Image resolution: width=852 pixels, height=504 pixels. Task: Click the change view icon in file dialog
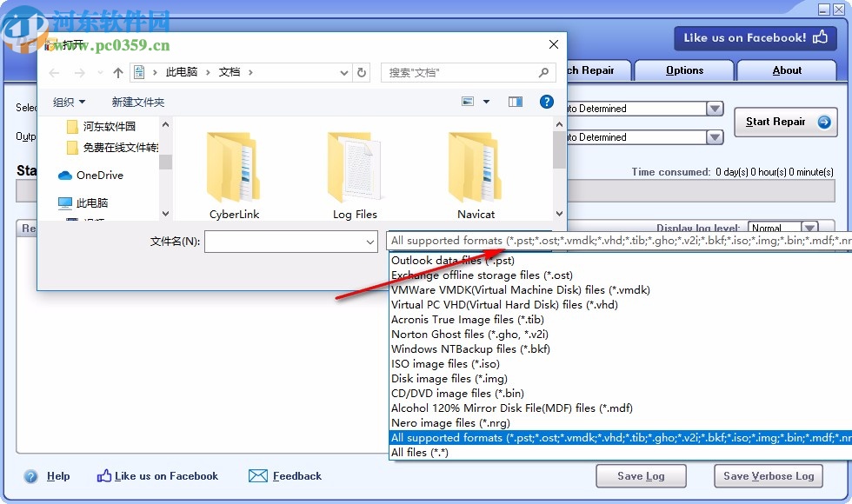click(467, 101)
